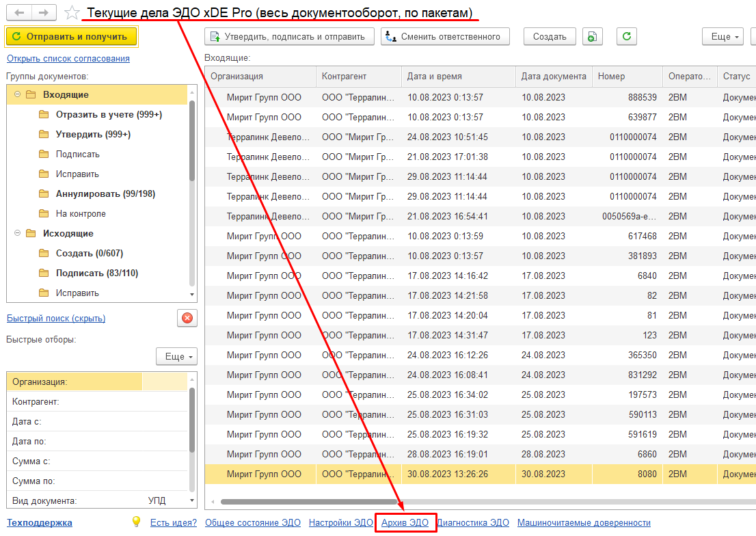Viewport: 756px width, 536px height.
Task: Select row with document number 888539
Action: point(481,97)
